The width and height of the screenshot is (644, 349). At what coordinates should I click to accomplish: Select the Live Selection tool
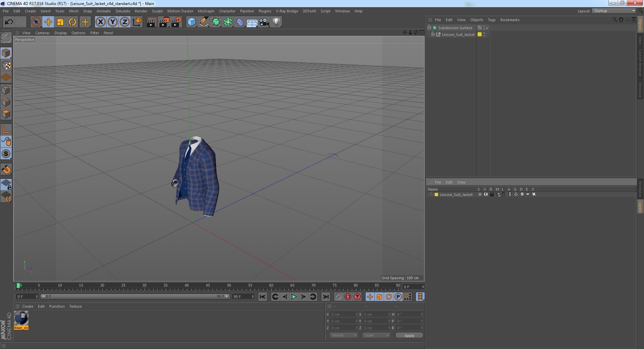[x=36, y=22]
